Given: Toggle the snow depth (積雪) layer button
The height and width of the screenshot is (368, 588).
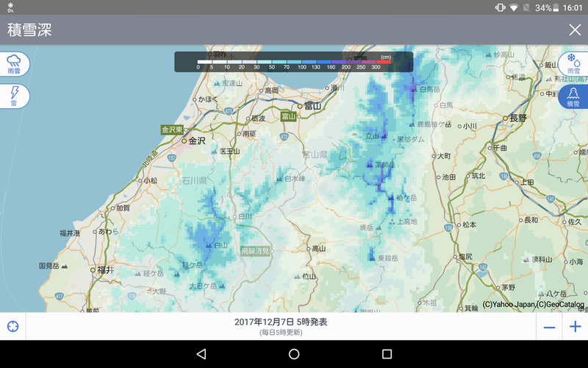Looking at the screenshot, I should 573,96.
